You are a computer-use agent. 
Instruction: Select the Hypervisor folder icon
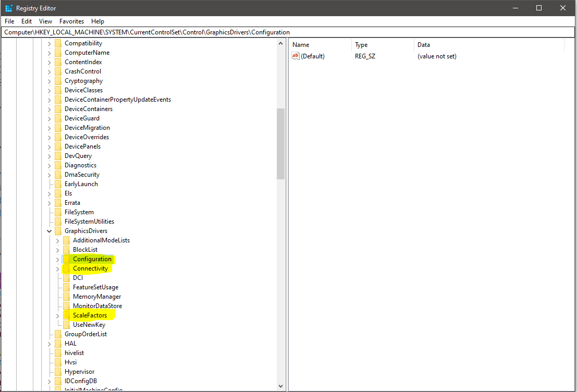click(x=58, y=372)
